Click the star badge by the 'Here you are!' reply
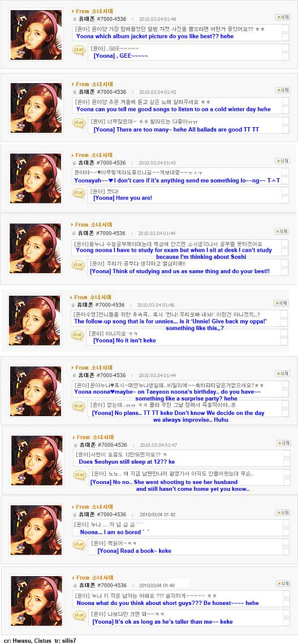Screen dimensions: 298x644 78,193
